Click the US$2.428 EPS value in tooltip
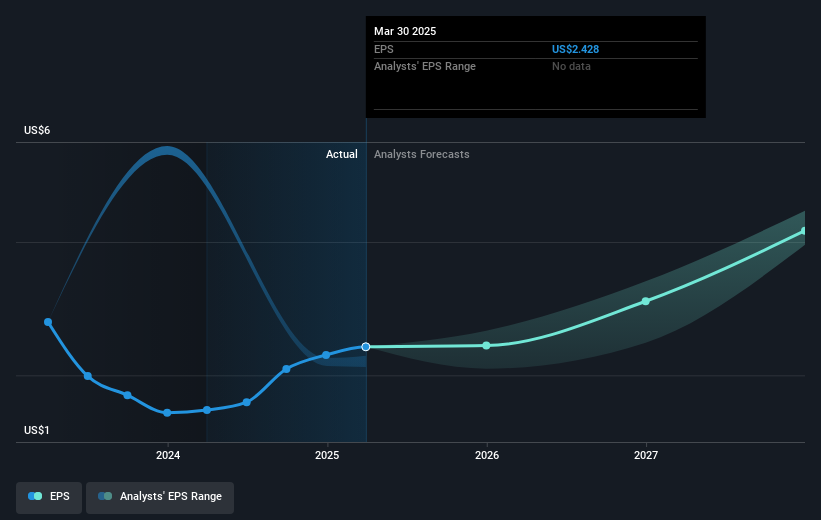The height and width of the screenshot is (520, 821). (x=575, y=49)
